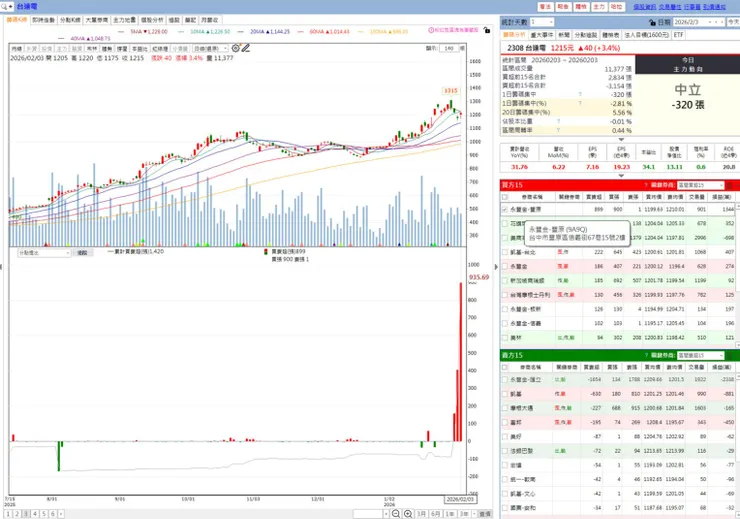Click the stock search magnifier icon
740x519 pixels.
pyautogui.click(x=4, y=7)
